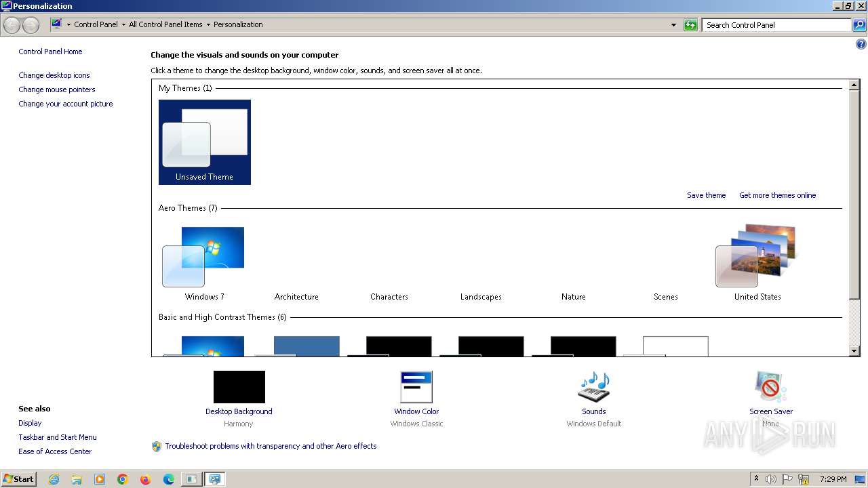The width and height of the screenshot is (868, 488).
Task: Open Display under See also
Action: coord(30,423)
